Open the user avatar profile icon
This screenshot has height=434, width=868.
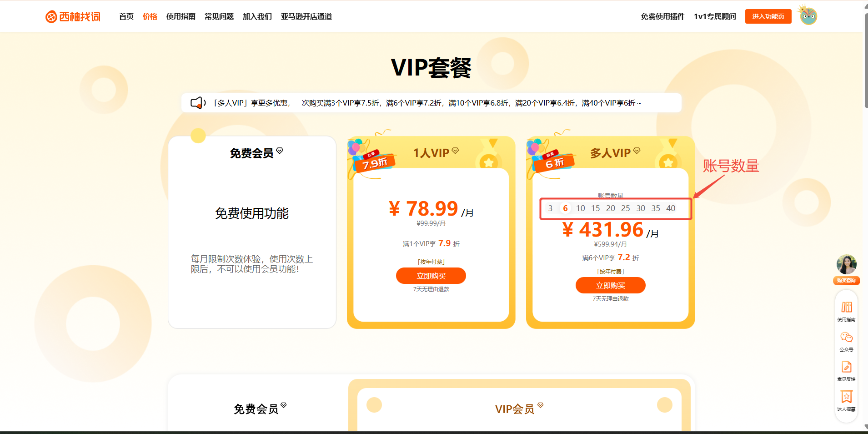[x=808, y=16]
